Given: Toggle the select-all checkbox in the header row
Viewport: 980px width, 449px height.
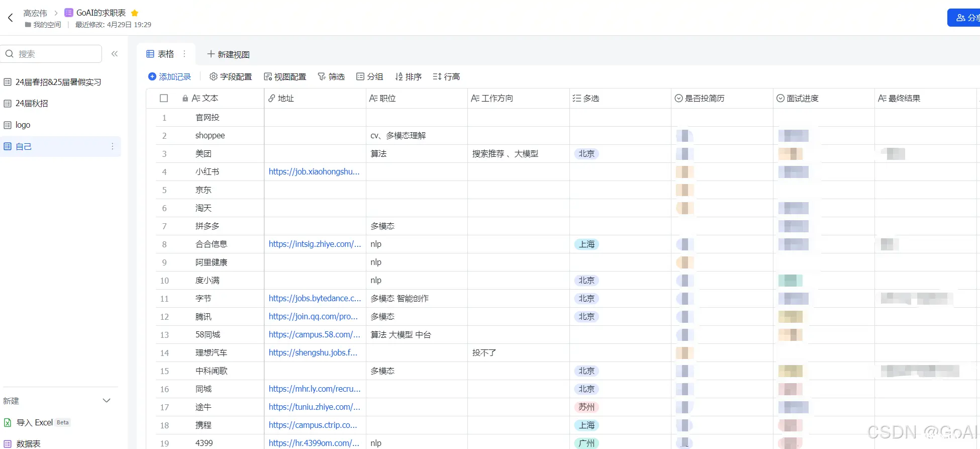Looking at the screenshot, I should (164, 98).
